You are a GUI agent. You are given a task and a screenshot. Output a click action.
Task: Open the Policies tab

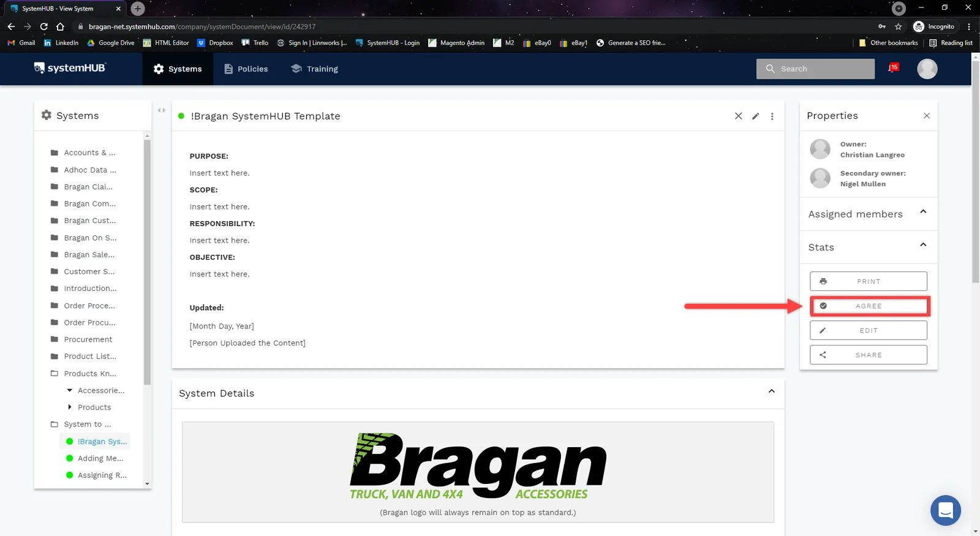tap(246, 69)
